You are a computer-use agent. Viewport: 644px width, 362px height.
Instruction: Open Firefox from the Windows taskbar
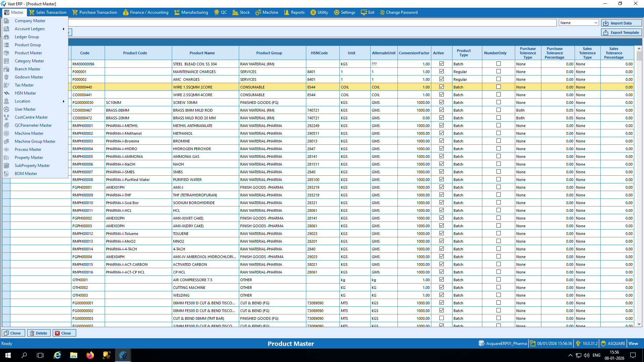point(90,355)
